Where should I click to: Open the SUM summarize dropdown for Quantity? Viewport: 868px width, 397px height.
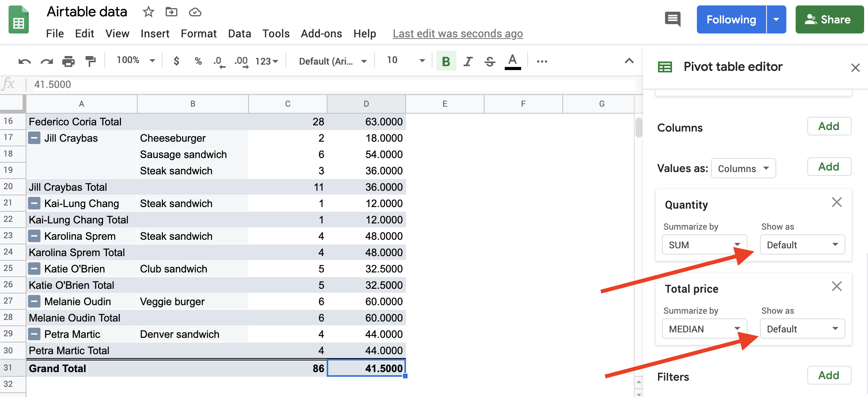coord(704,244)
